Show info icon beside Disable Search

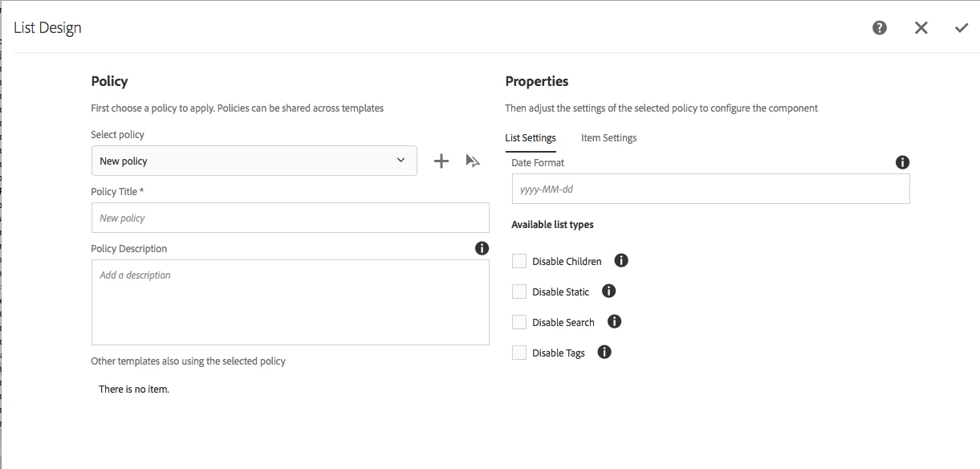point(614,322)
